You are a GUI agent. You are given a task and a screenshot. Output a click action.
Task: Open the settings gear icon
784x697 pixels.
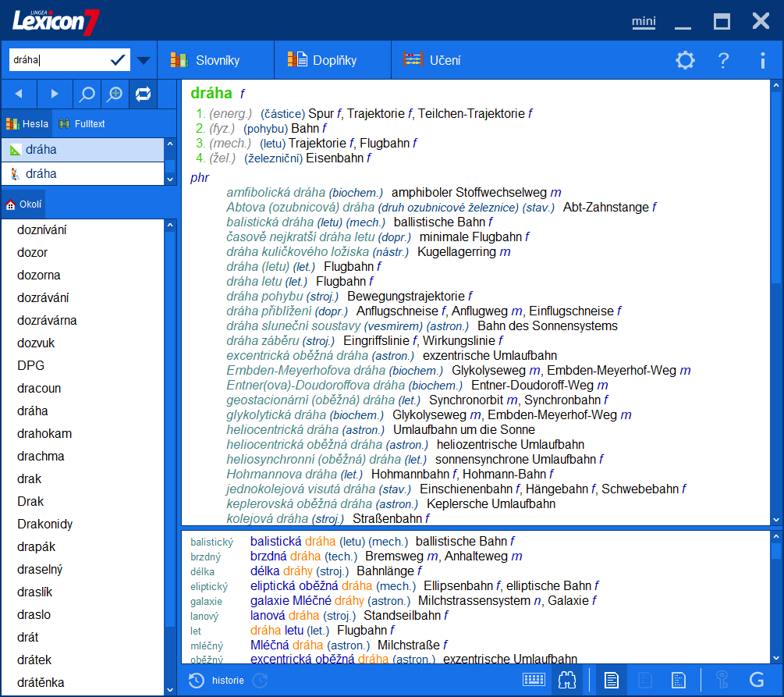click(x=685, y=60)
